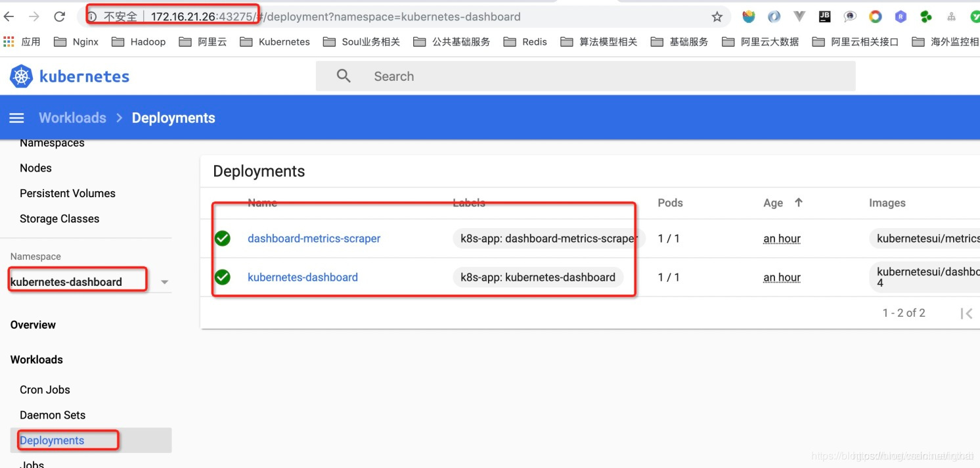This screenshot has width=980, height=468.
Task: Open Workloads section in the sidebar
Action: (37, 360)
